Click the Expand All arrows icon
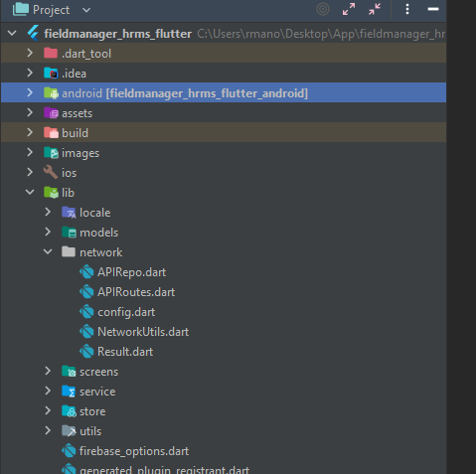This screenshot has height=474, width=476. point(349,9)
